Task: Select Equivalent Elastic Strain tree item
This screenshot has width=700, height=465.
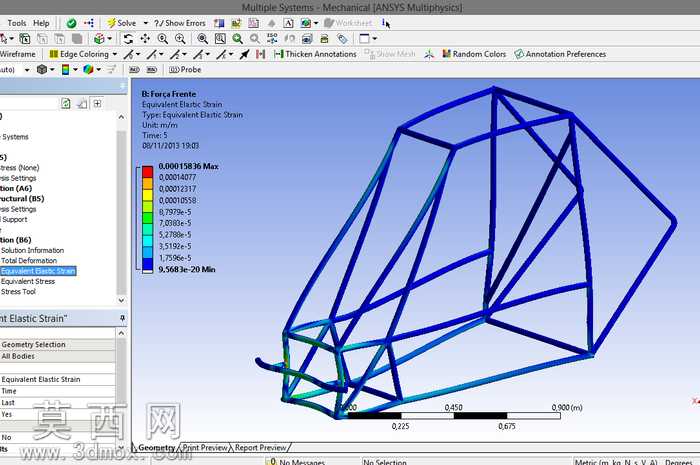Action: point(38,271)
